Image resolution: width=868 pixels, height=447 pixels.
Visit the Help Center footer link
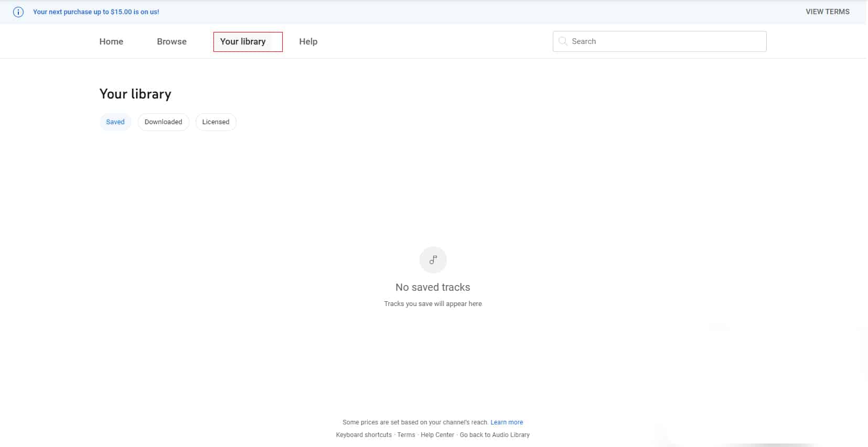(437, 435)
